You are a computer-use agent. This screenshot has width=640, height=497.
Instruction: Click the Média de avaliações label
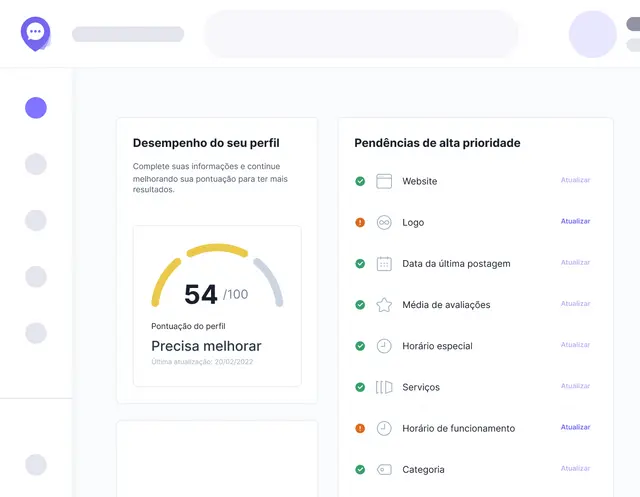(x=446, y=305)
